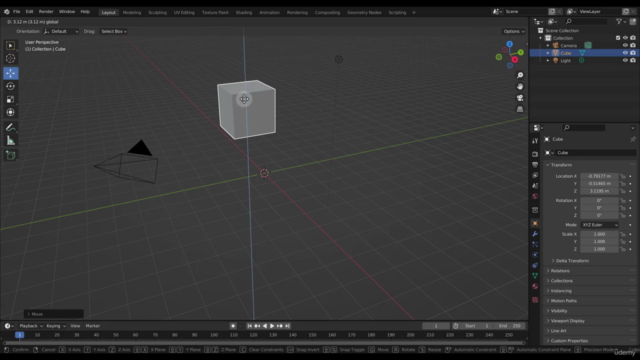Select the Transform tool
This screenshot has width=640, height=360.
[x=11, y=112]
